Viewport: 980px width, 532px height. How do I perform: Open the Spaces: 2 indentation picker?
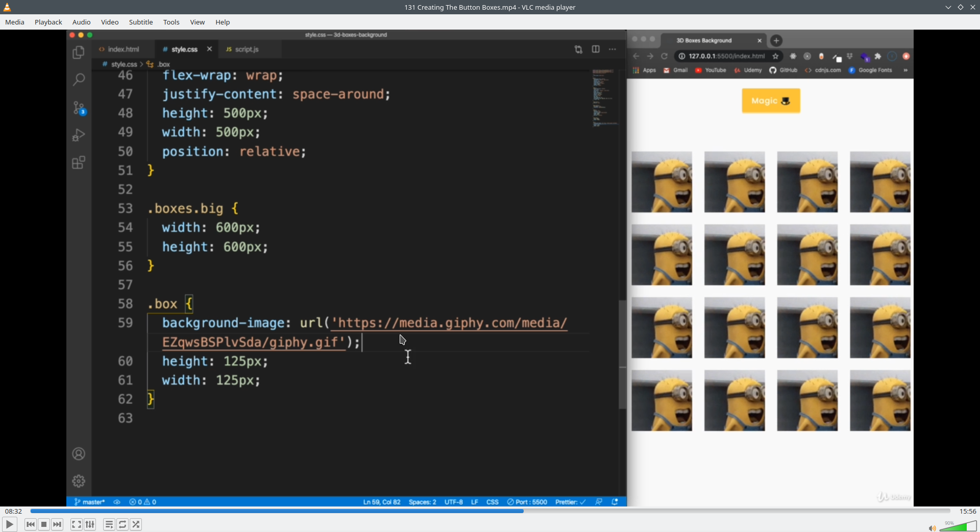[423, 502]
